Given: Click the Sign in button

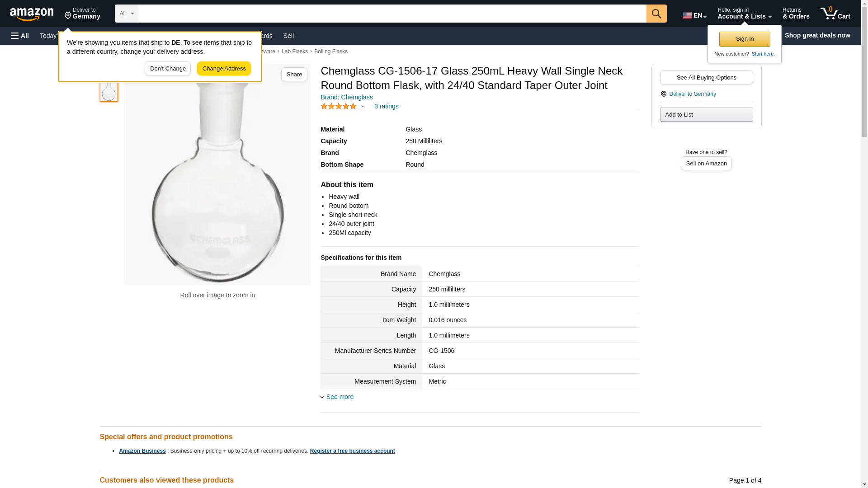Looking at the screenshot, I should (745, 39).
